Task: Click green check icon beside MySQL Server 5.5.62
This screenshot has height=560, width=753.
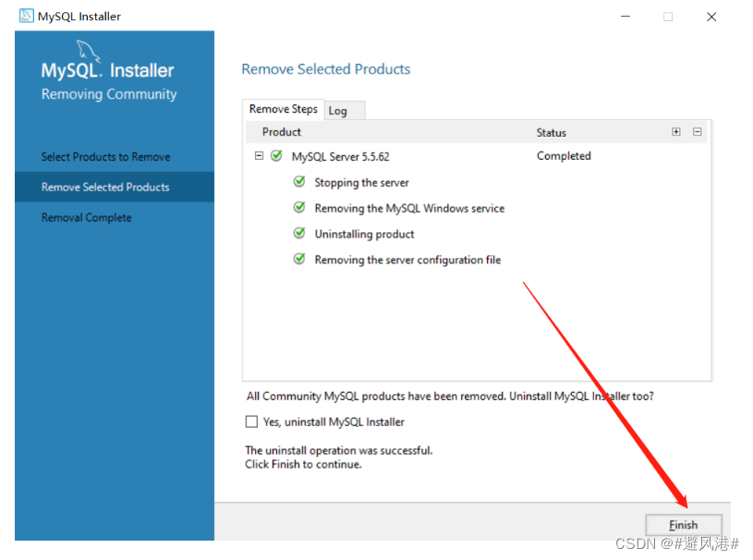Action: tap(276, 155)
